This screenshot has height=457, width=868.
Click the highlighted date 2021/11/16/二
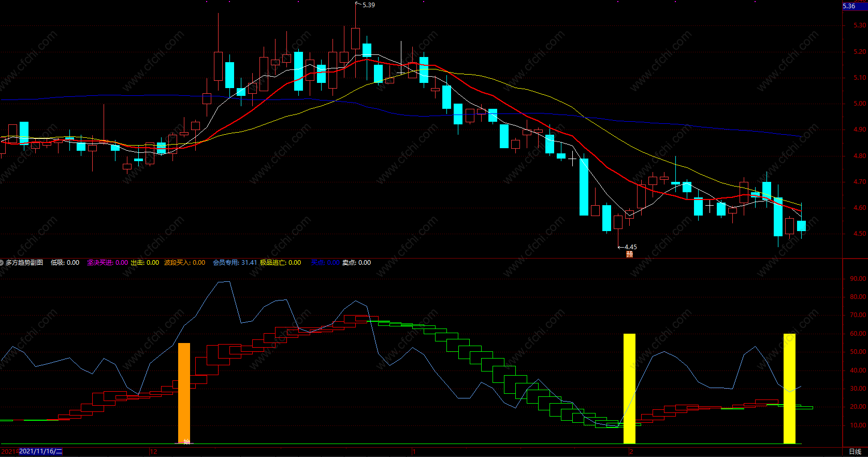[x=40, y=452]
